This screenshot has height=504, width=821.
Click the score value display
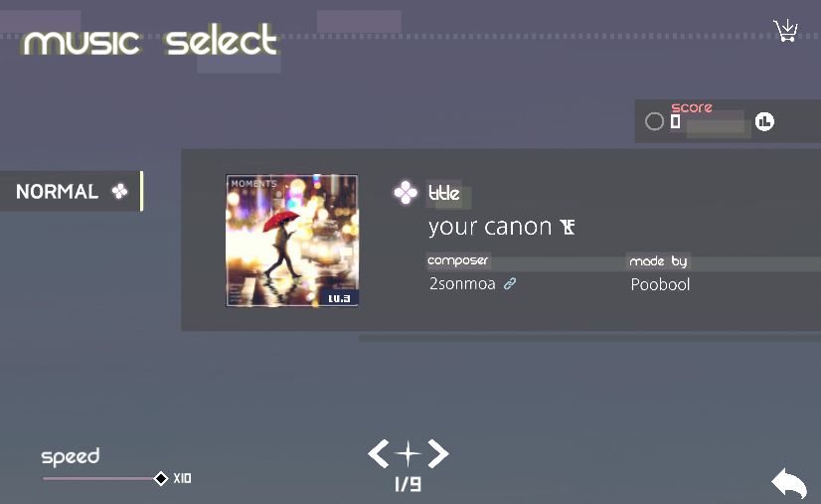point(676,121)
